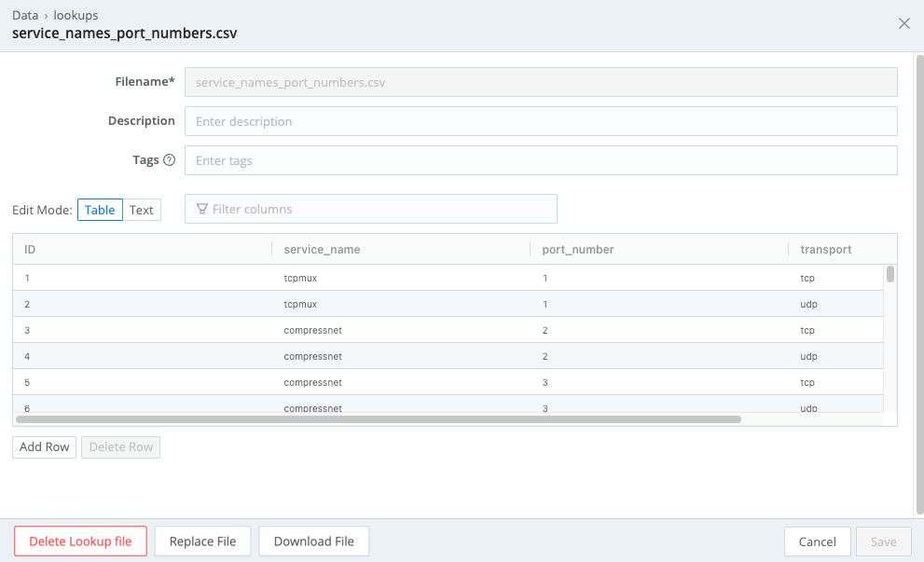
Task: Open the lookups breadcrumb link
Action: click(77, 16)
